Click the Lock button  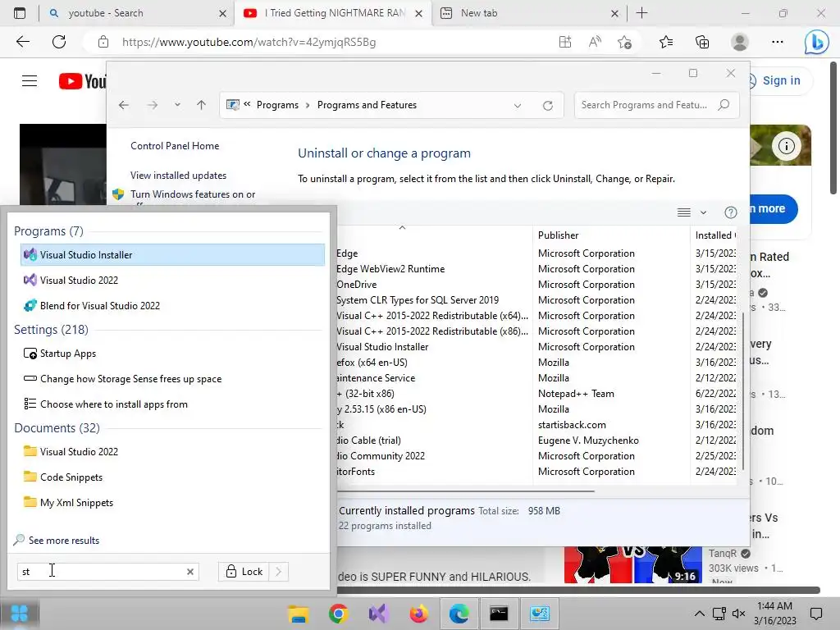244,572
